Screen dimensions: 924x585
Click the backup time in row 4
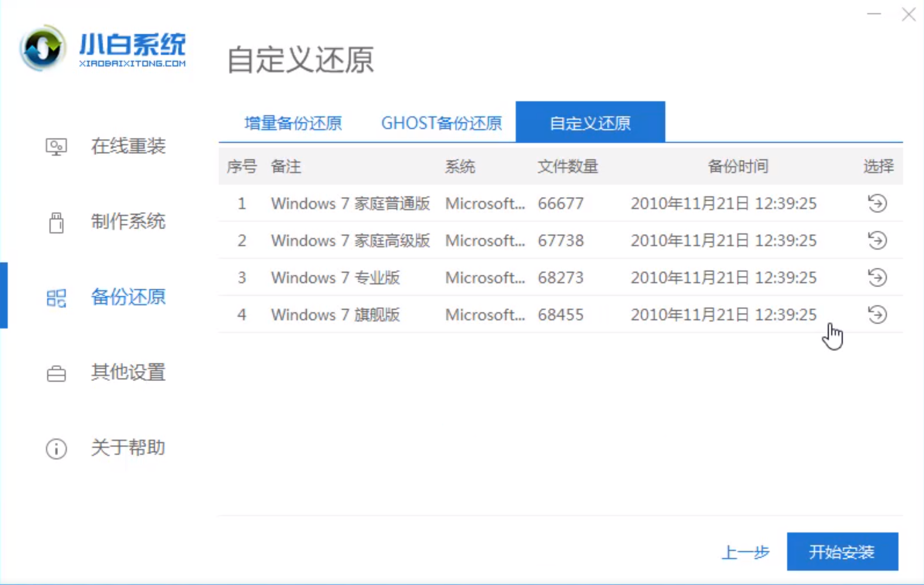[724, 315]
